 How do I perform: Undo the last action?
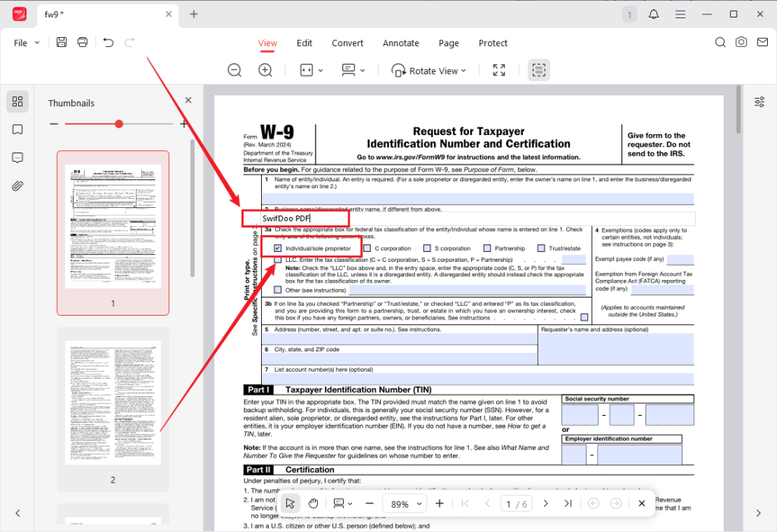click(108, 42)
